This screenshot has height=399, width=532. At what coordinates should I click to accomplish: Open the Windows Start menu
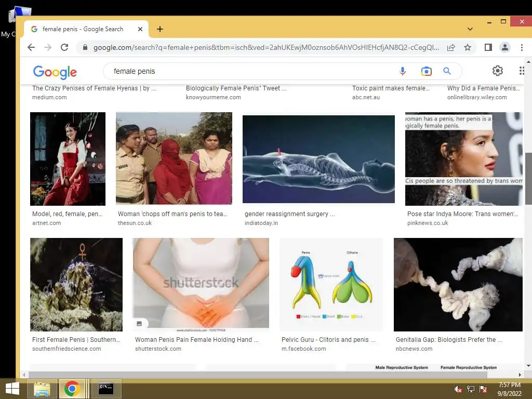click(12, 389)
